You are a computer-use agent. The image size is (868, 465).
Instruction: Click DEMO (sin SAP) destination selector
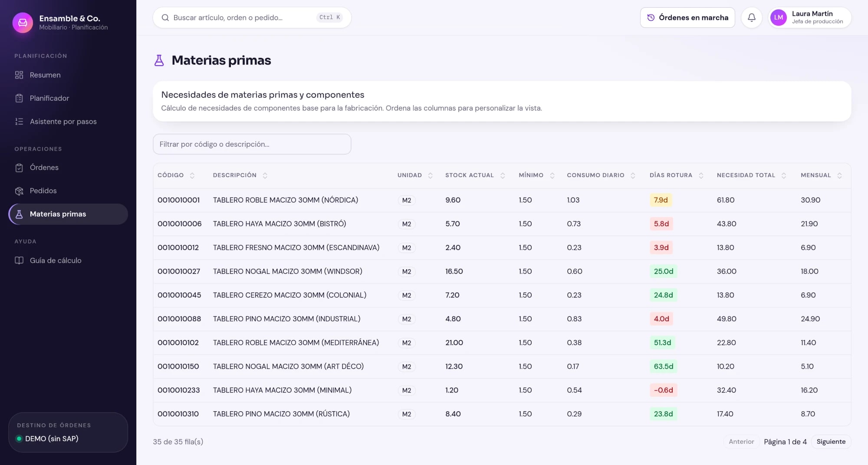coord(68,432)
